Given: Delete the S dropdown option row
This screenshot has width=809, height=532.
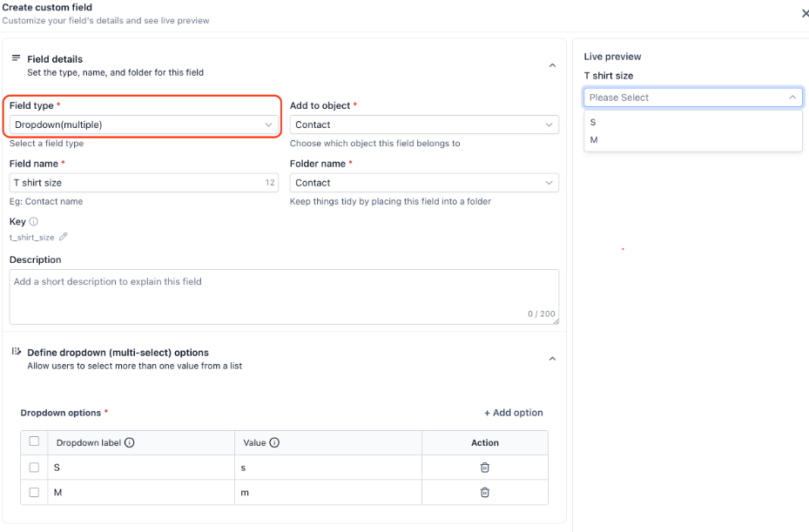Looking at the screenshot, I should pos(485,468).
